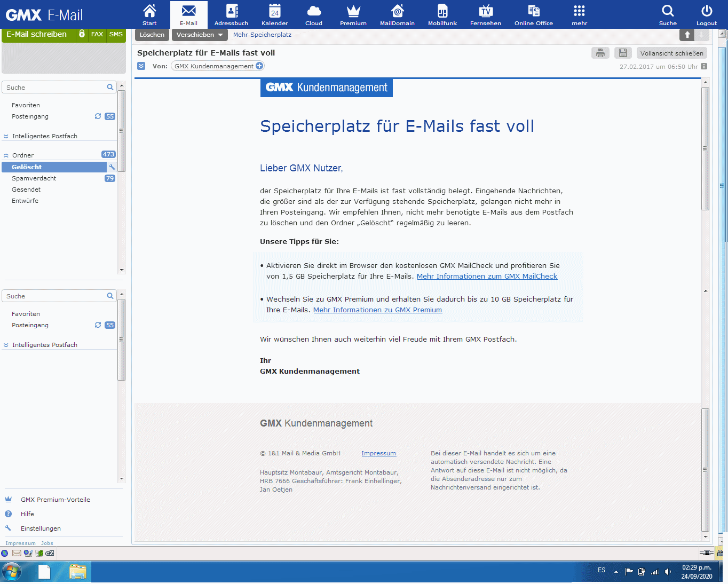Toggle email header details arrow beside Von
The width and height of the screenshot is (728, 584).
click(x=141, y=66)
